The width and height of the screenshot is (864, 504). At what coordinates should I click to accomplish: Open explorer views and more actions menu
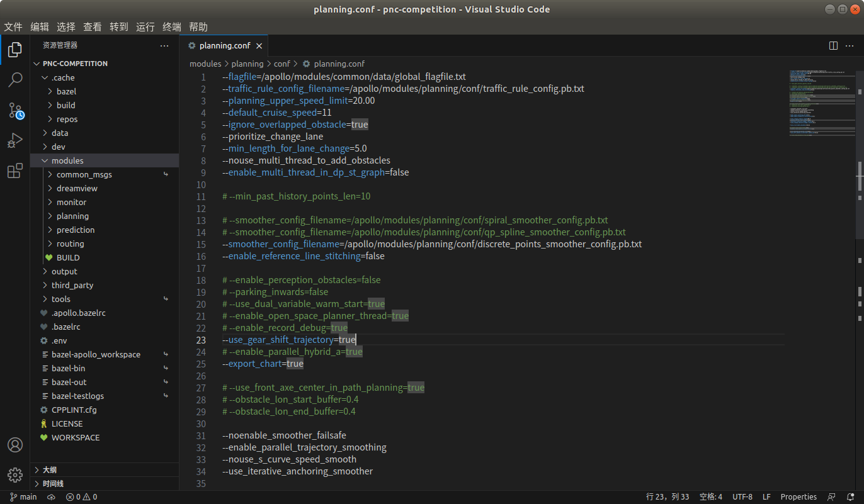coord(164,45)
